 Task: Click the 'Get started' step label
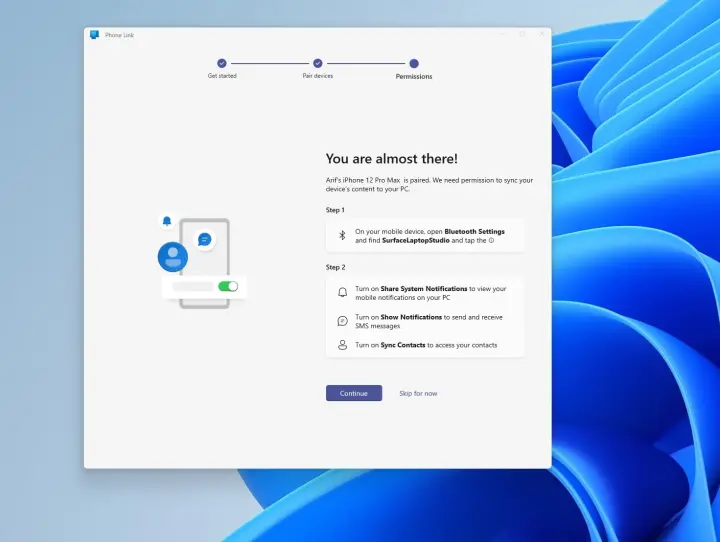click(222, 76)
